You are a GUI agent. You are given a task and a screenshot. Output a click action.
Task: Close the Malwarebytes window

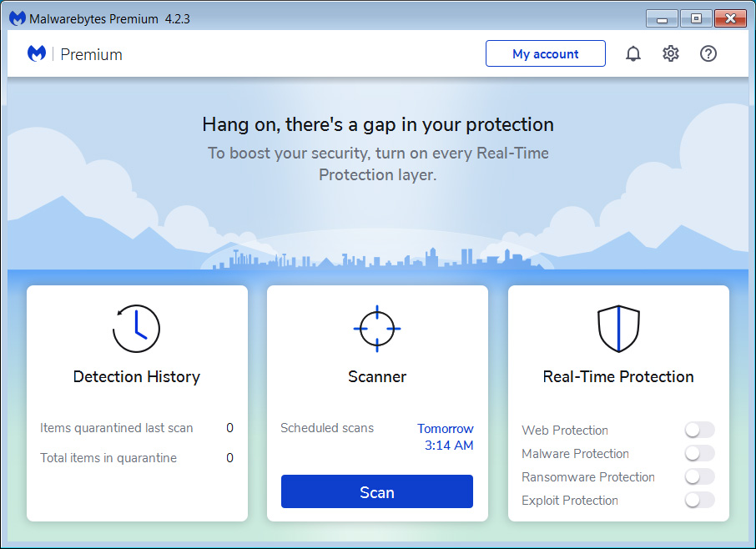tap(730, 19)
